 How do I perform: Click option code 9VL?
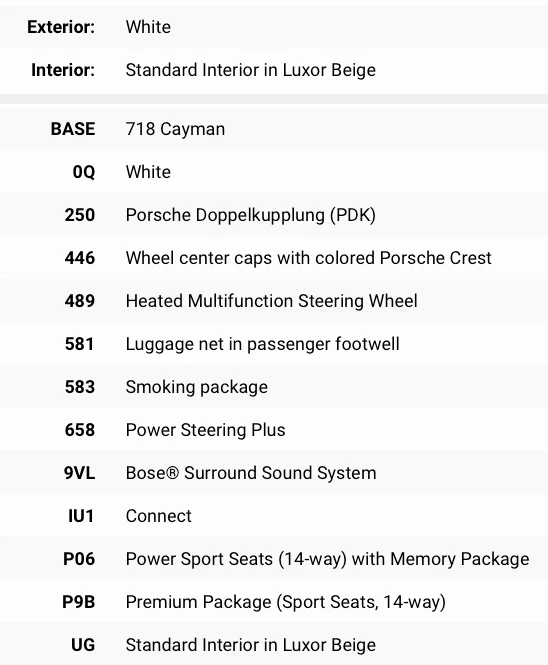point(79,473)
